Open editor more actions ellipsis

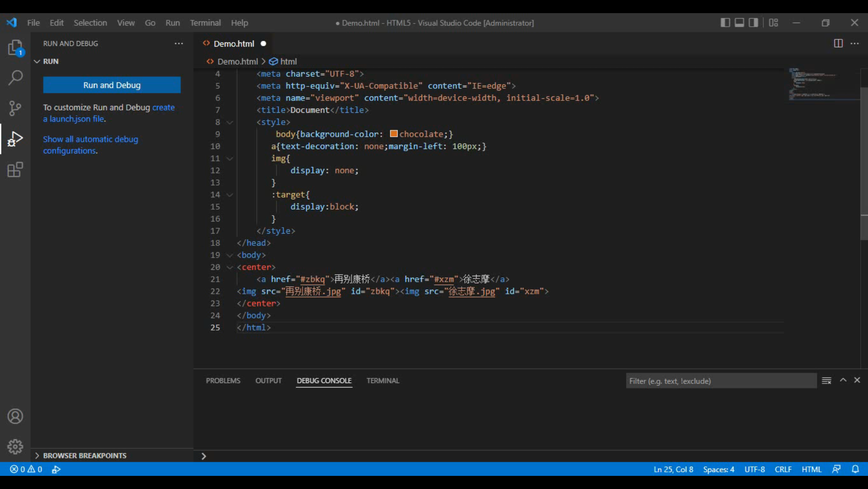[x=855, y=43]
